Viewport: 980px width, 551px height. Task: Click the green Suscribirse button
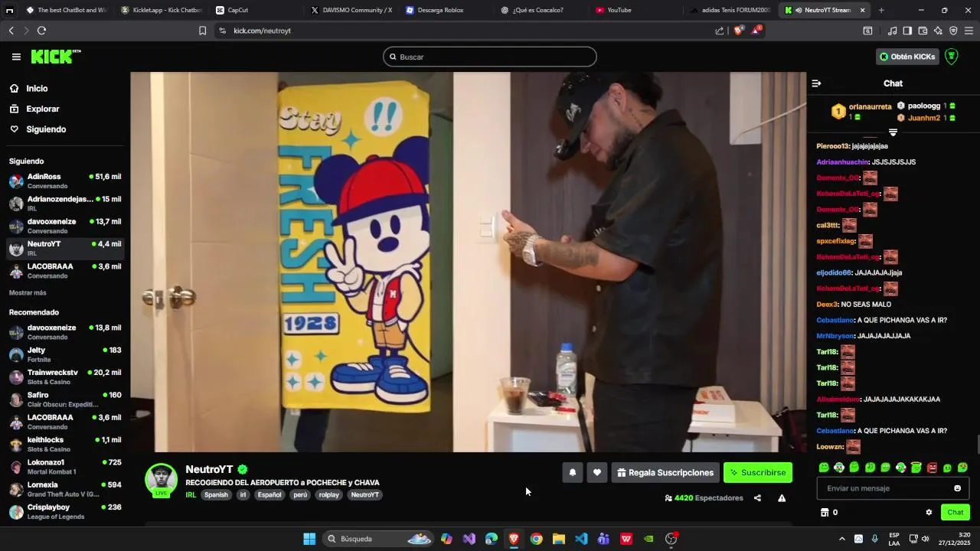[758, 473]
